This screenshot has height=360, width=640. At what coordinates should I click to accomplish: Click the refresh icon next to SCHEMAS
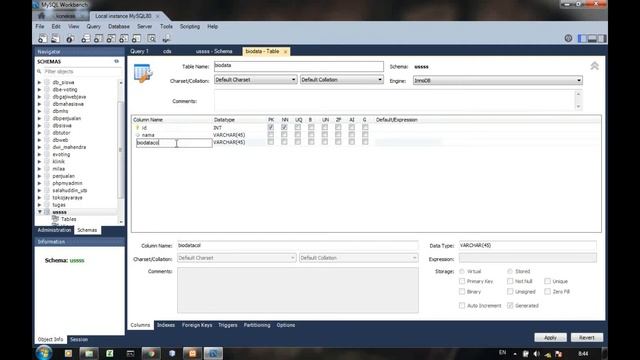116,61
